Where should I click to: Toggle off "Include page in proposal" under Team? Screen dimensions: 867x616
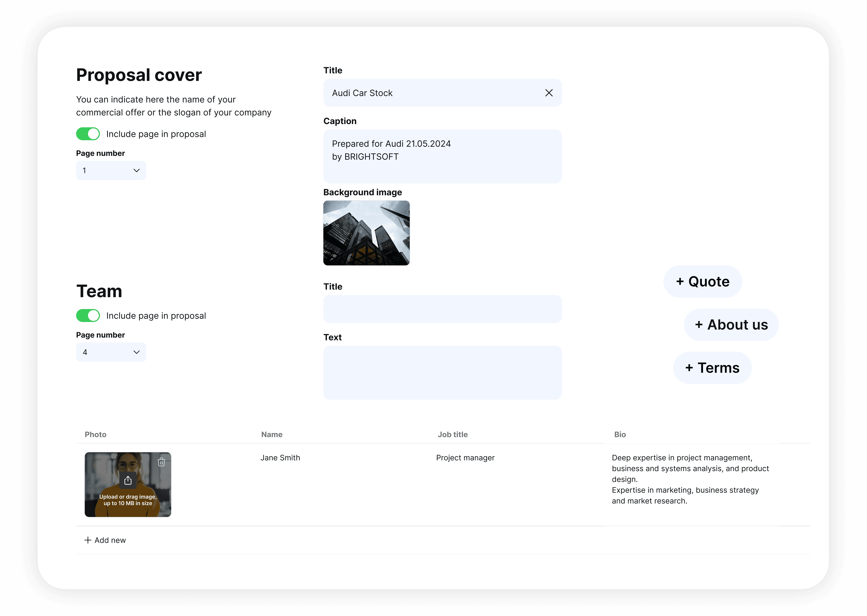tap(88, 315)
